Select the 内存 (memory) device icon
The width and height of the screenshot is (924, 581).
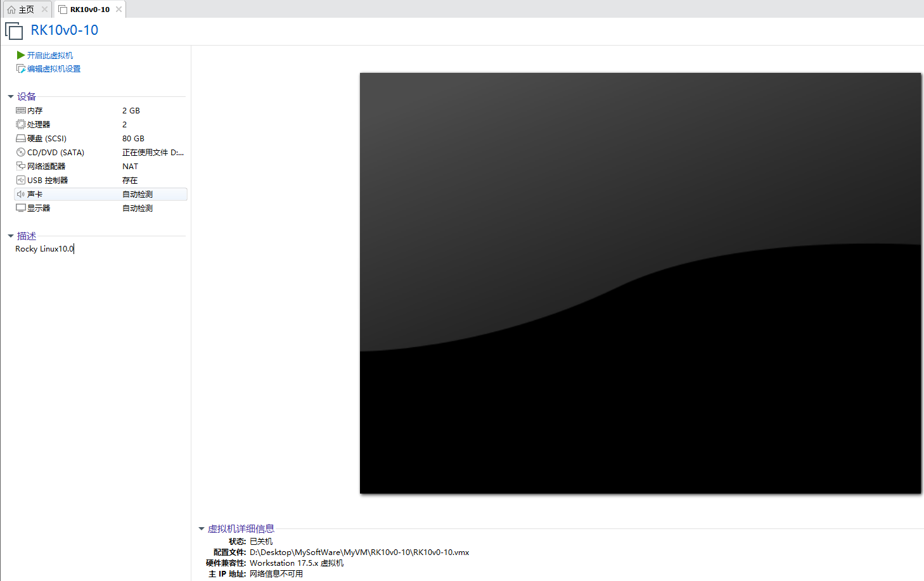coord(21,110)
